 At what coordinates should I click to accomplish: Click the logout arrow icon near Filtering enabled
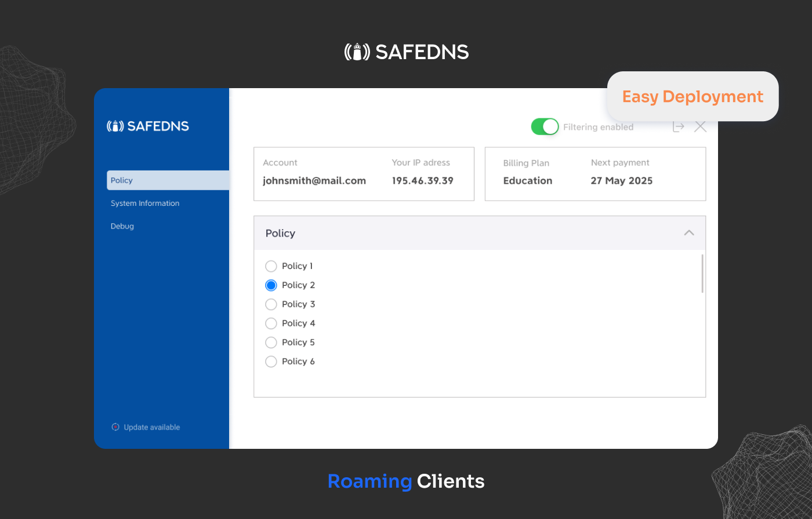tap(678, 126)
